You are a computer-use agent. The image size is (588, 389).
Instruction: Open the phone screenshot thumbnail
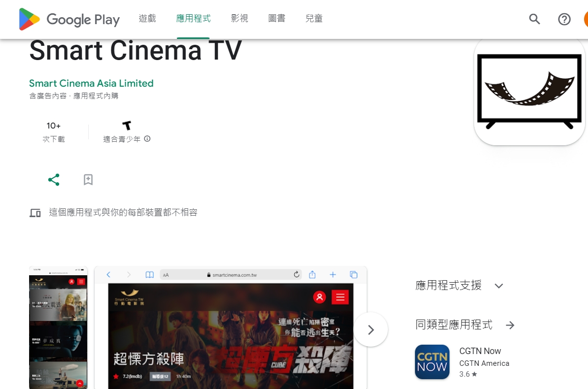pos(58,327)
